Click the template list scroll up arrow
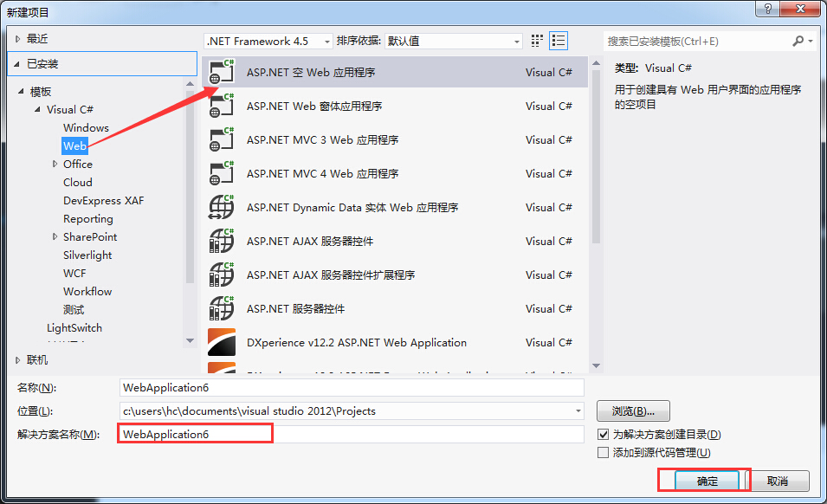 tap(596, 63)
